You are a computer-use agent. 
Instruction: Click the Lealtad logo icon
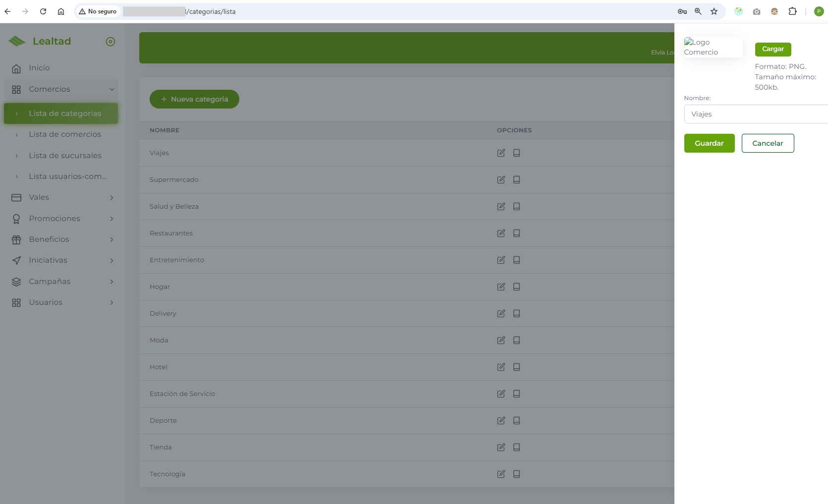pyautogui.click(x=17, y=41)
